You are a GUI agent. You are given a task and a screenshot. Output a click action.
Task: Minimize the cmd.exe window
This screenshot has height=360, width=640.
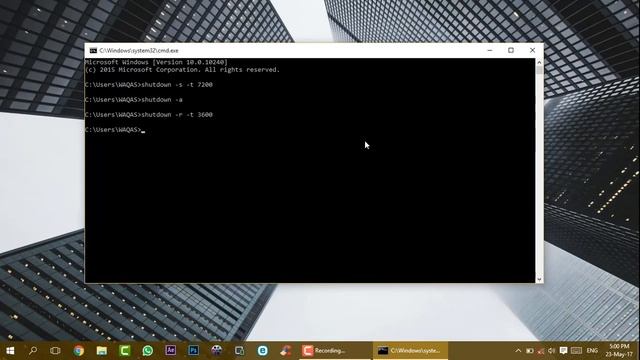click(x=490, y=50)
